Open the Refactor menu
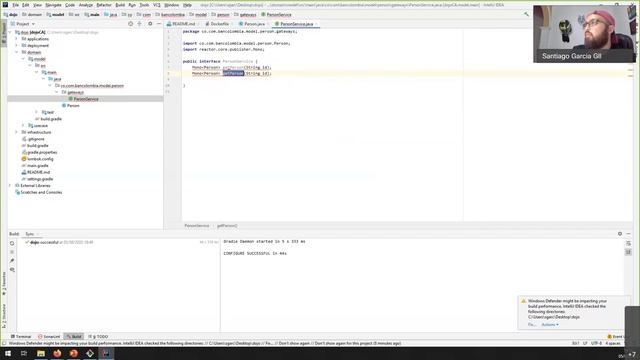 point(104,5)
